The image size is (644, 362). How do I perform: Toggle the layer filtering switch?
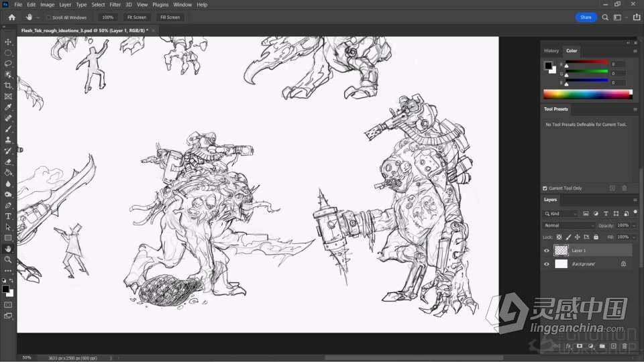[635, 213]
